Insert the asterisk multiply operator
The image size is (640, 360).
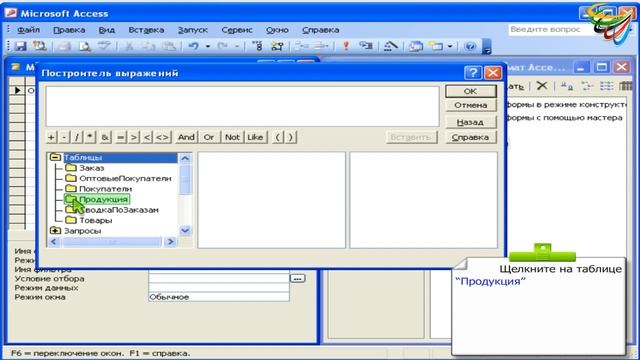tap(90, 137)
